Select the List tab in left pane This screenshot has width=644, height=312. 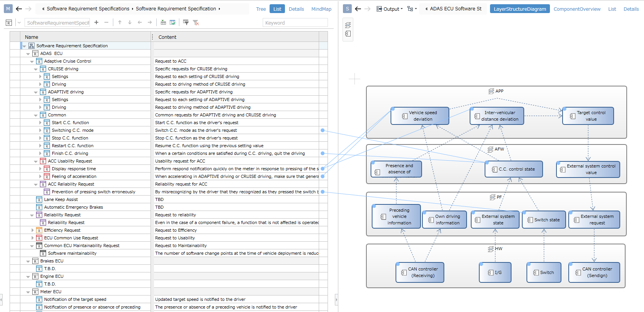pyautogui.click(x=277, y=9)
